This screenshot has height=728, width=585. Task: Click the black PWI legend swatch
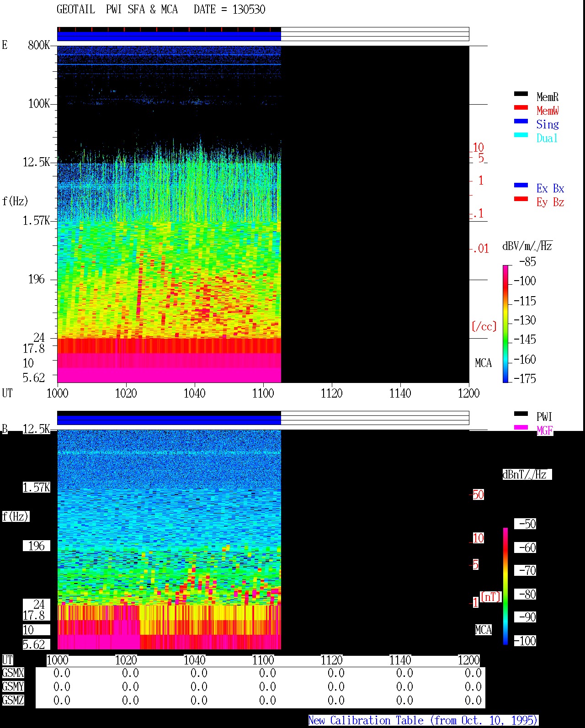pos(521,414)
